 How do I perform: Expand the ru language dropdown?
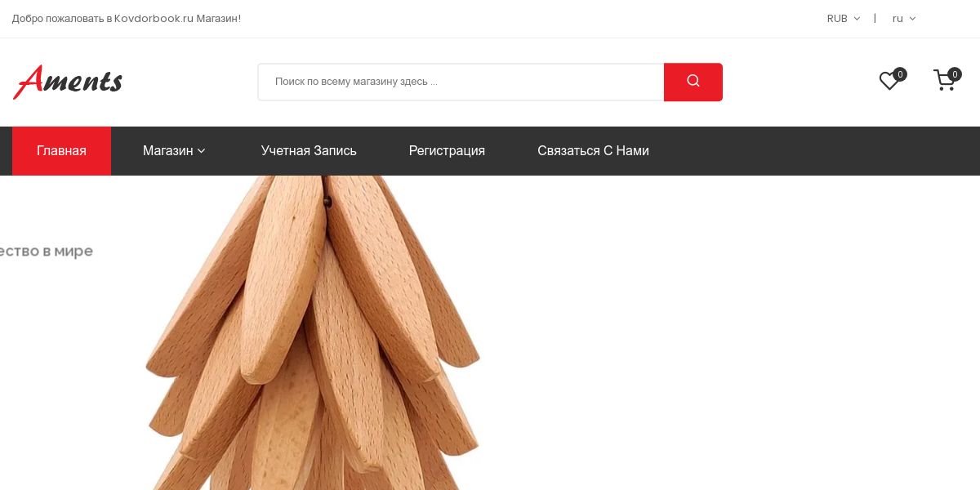(x=912, y=19)
